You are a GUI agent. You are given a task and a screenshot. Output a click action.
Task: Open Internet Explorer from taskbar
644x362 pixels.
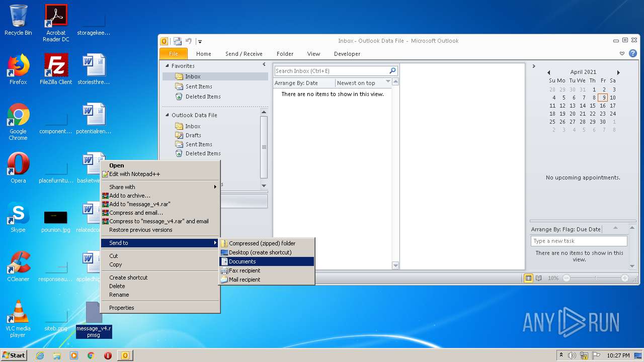coord(40,355)
